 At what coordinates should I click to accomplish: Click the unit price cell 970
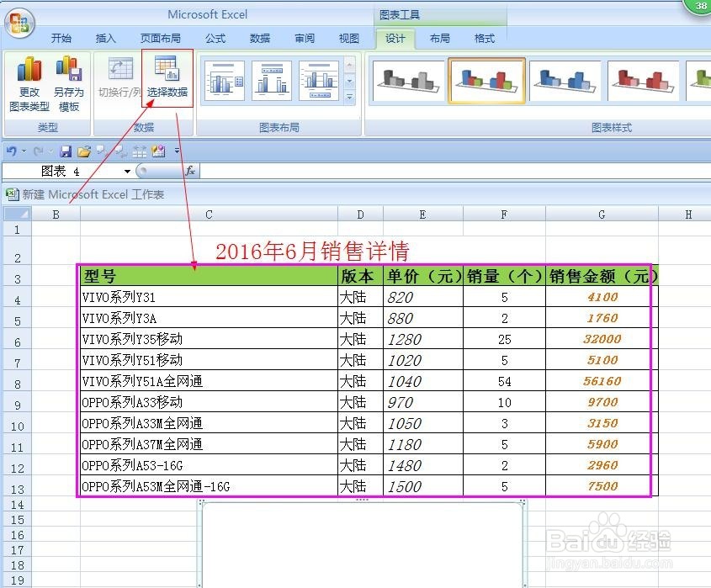click(423, 401)
